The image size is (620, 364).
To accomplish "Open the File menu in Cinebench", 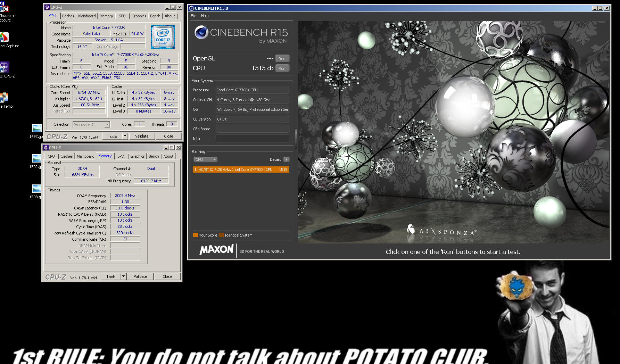I will 193,16.
